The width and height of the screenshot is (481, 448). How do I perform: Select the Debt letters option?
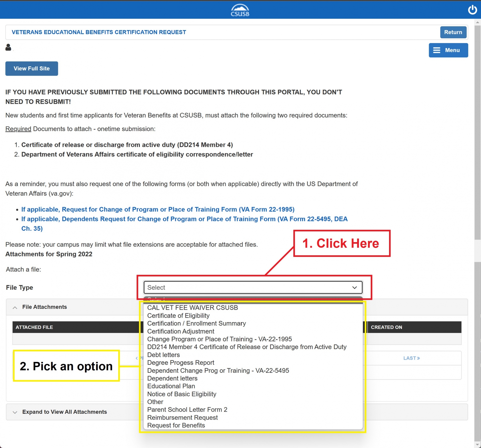tap(163, 355)
